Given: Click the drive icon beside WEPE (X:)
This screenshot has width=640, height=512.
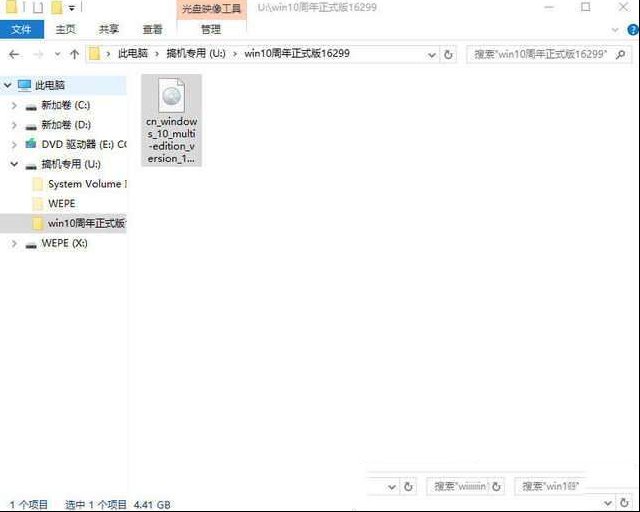Looking at the screenshot, I should click(31, 245).
